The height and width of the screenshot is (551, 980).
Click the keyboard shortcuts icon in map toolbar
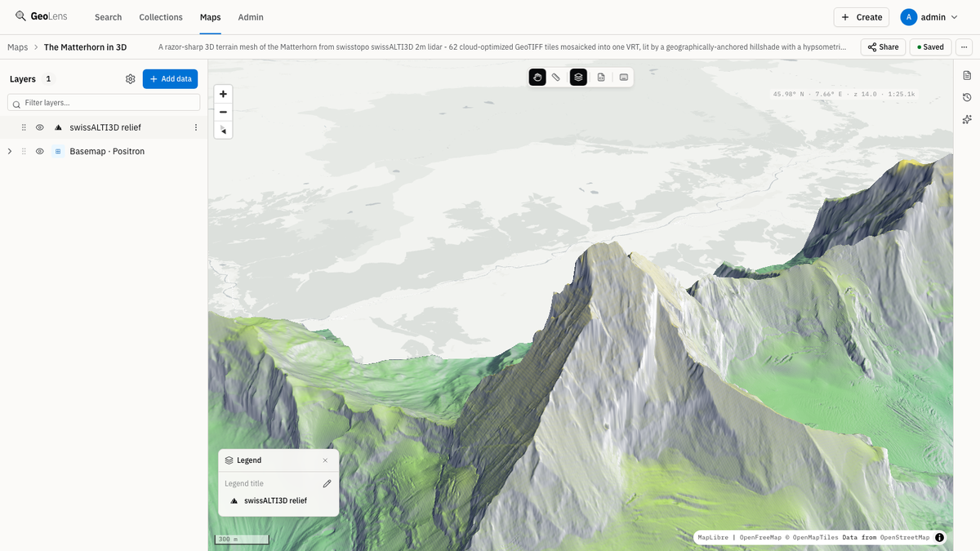pos(624,78)
